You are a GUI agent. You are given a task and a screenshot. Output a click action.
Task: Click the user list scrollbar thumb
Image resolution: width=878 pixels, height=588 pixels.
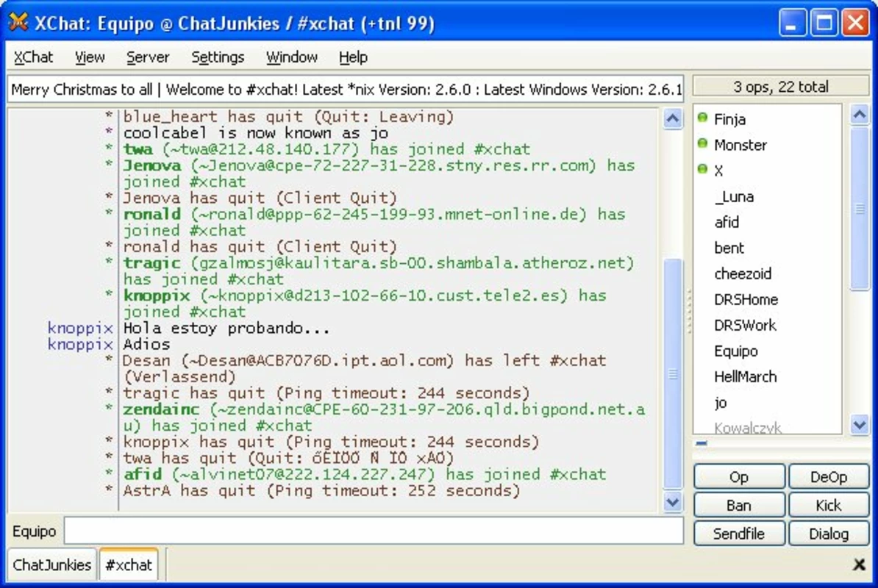pyautogui.click(x=860, y=209)
